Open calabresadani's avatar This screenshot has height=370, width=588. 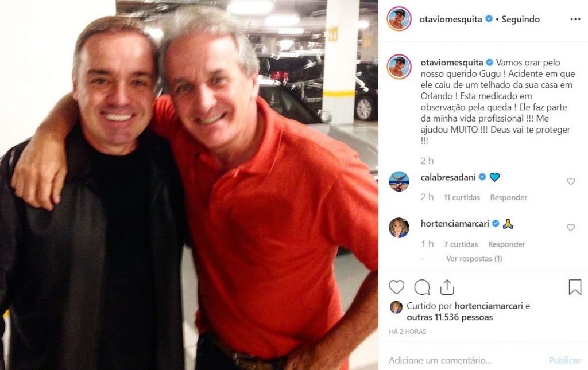[399, 181]
